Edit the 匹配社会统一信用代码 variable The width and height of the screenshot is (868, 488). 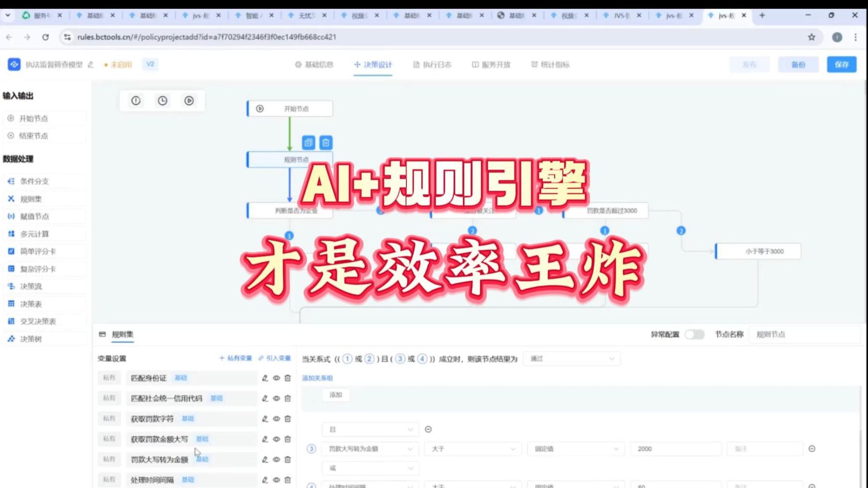coord(265,398)
